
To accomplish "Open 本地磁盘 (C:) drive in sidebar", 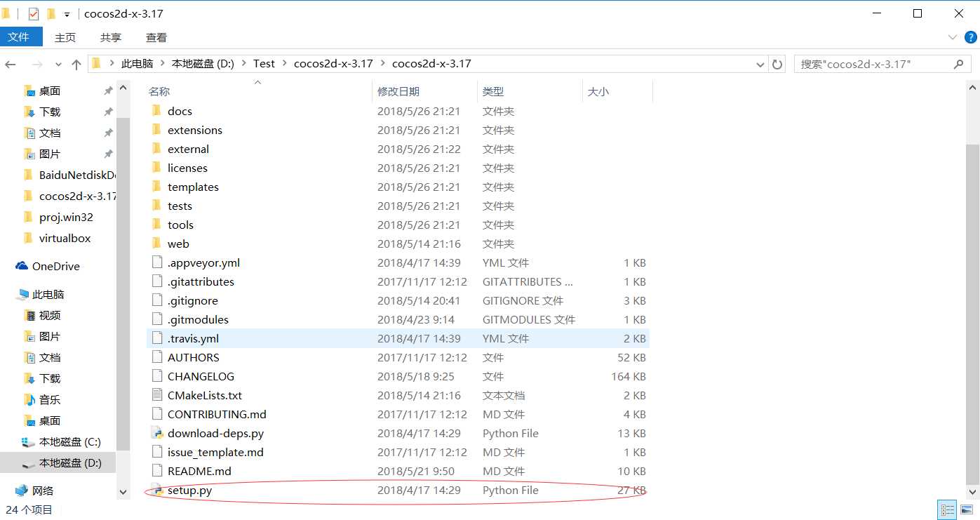I will coord(70,441).
